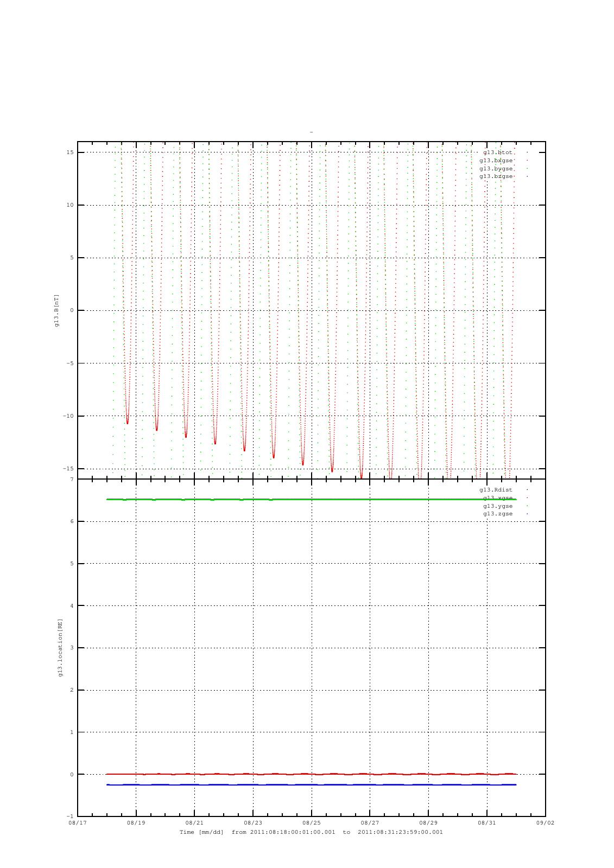Select the g13.zgse legend label
This screenshot has height=868, width=614.
tap(498, 514)
